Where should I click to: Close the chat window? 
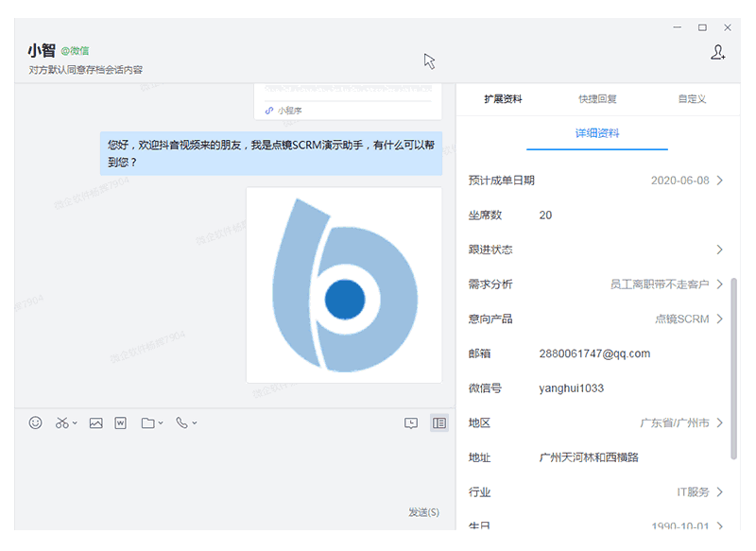click(x=728, y=27)
